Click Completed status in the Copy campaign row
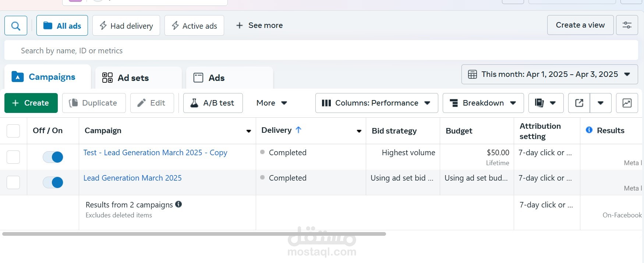The width and height of the screenshot is (644, 263). (x=287, y=153)
